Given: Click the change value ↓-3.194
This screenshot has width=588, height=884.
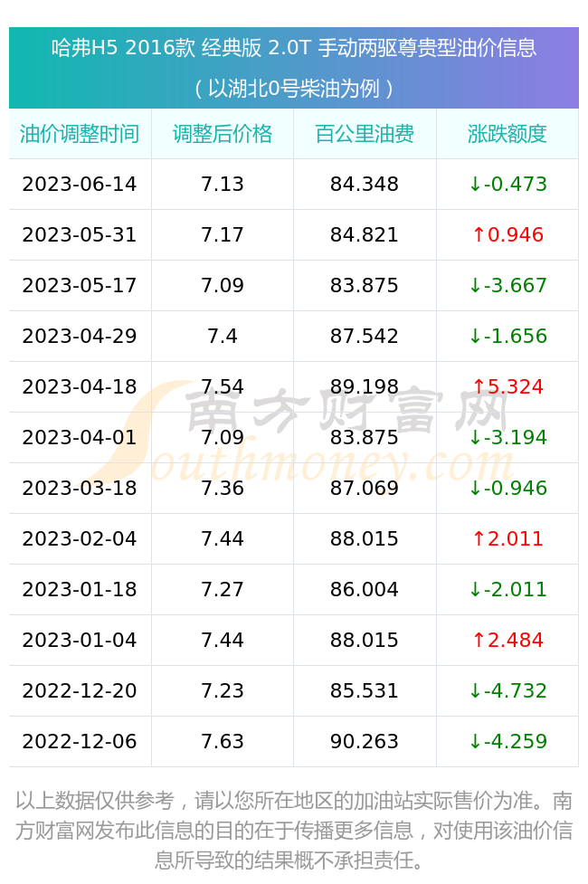Looking at the screenshot, I should point(508,438).
